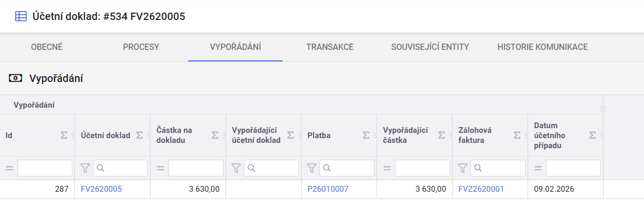
Task: Click sigma icon in Vypořádající účetní doklad column
Action: pyautogui.click(x=291, y=136)
